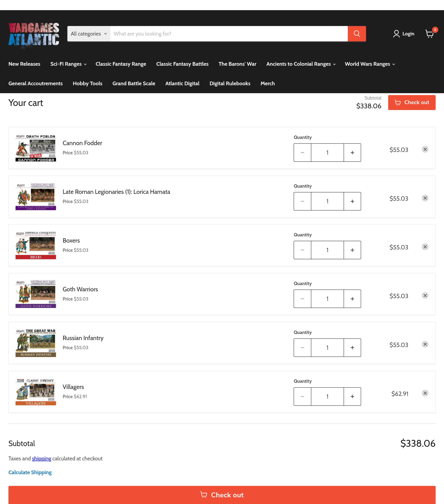The image size is (444, 504).
Task: Open the Merch page
Action: [x=268, y=83]
